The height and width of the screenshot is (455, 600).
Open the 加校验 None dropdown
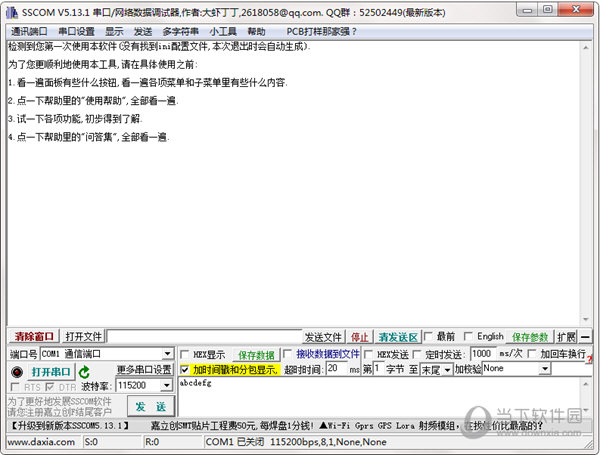pyautogui.click(x=545, y=369)
